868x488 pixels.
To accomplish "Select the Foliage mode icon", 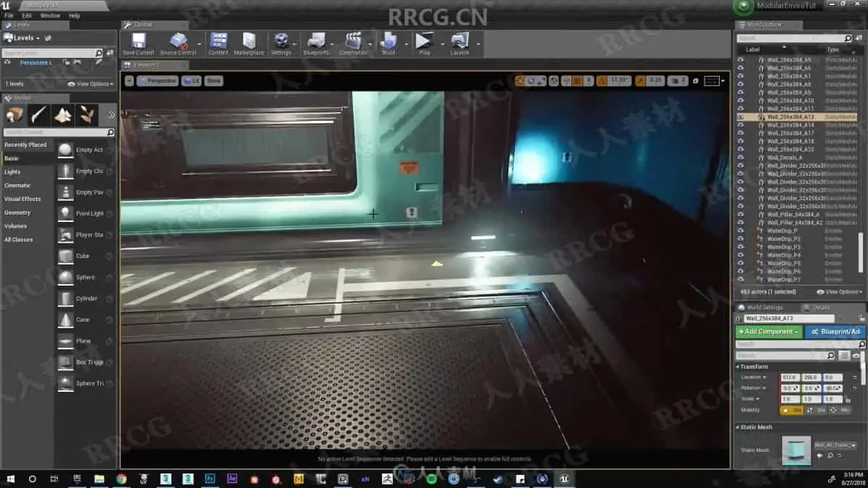I will click(x=87, y=115).
